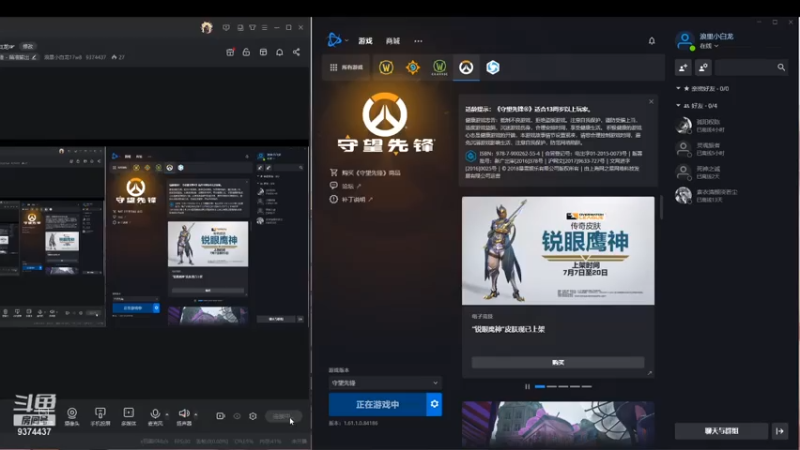Toggle the preview eye icon in Douyu

[237, 416]
